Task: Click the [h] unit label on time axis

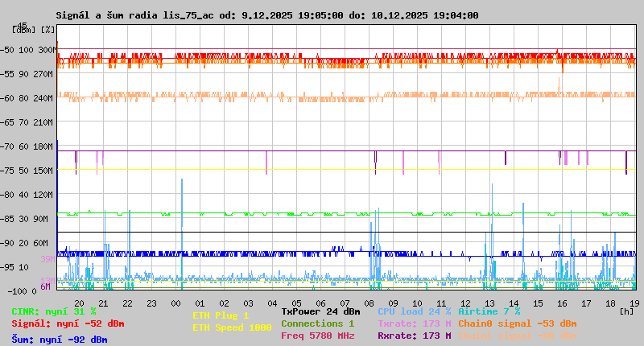Action: coord(626,310)
